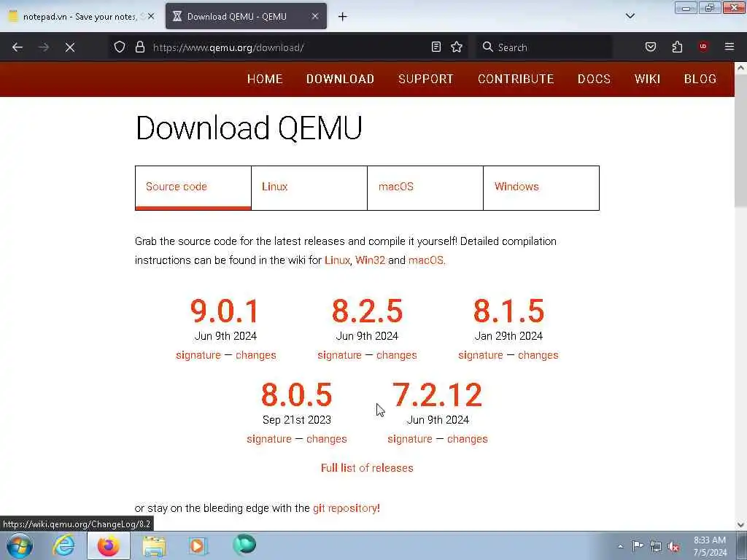Close the Download QEMU tab

click(x=315, y=16)
